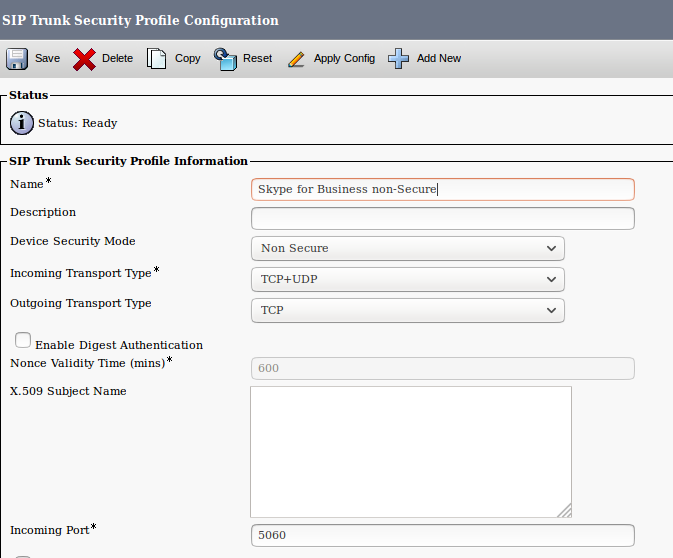The width and height of the screenshot is (673, 558).
Task: Enable Digest Authentication checkbox
Action: [23, 340]
